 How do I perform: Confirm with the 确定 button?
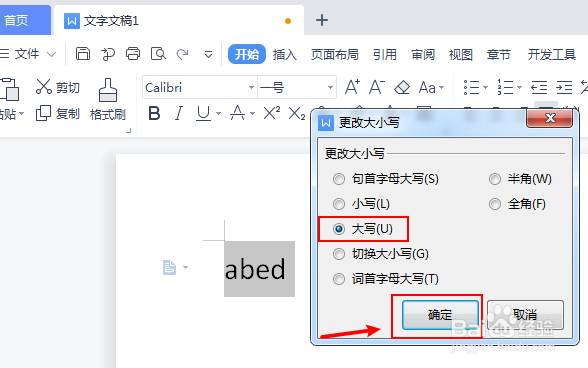(x=440, y=315)
